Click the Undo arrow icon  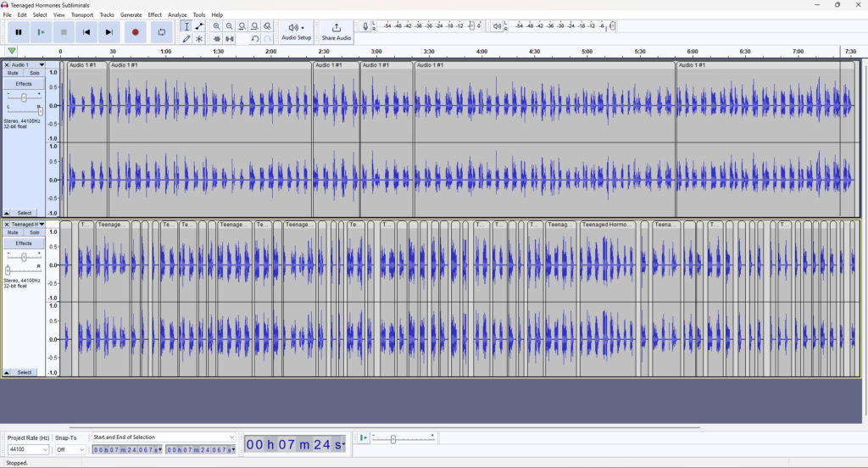(254, 39)
